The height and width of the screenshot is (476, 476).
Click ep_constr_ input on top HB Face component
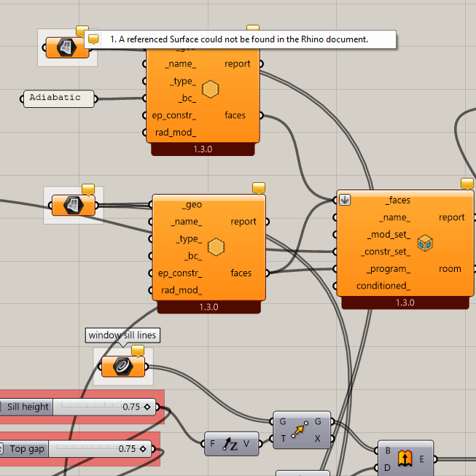(x=174, y=116)
